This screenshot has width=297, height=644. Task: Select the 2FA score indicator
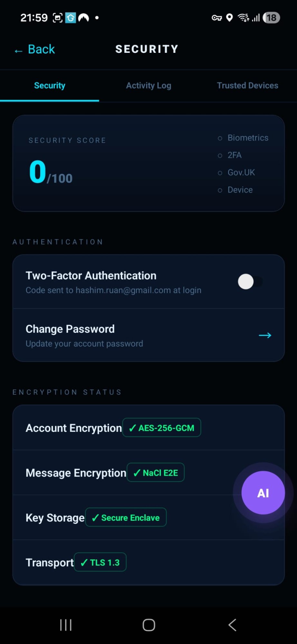click(x=230, y=155)
